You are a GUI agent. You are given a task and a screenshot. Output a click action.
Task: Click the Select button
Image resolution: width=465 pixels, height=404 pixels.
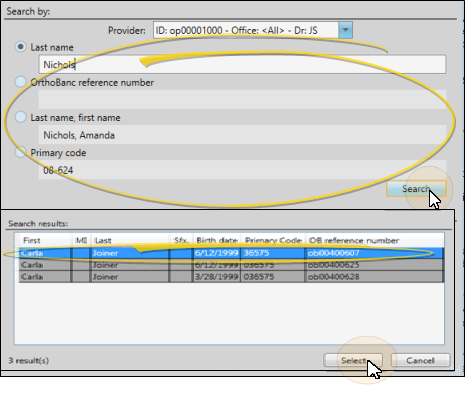pyautogui.click(x=353, y=360)
